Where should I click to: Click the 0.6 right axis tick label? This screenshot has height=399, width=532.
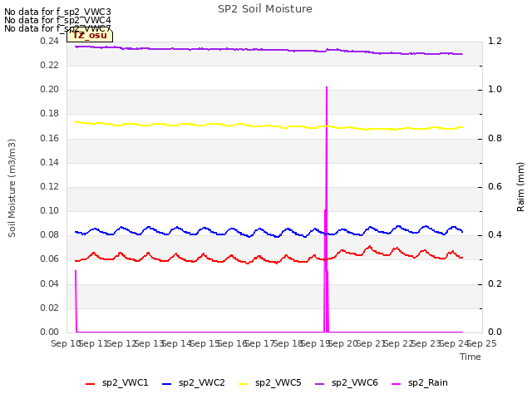coord(495,186)
